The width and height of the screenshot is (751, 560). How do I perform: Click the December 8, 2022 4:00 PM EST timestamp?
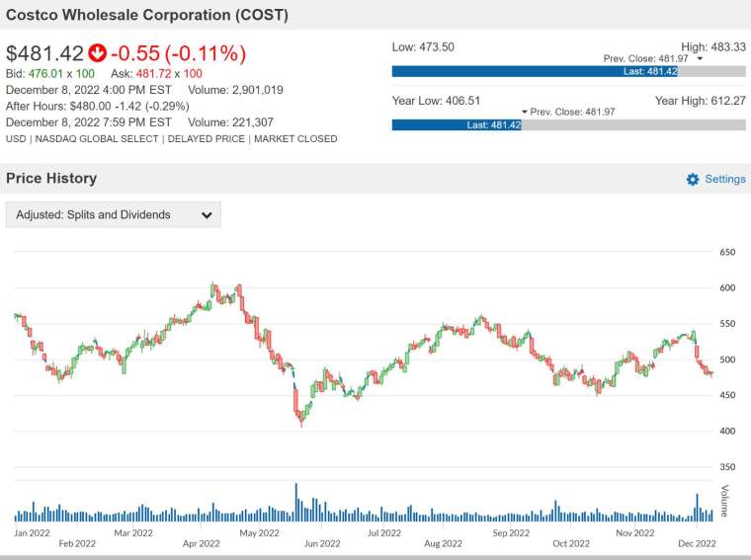pos(89,90)
